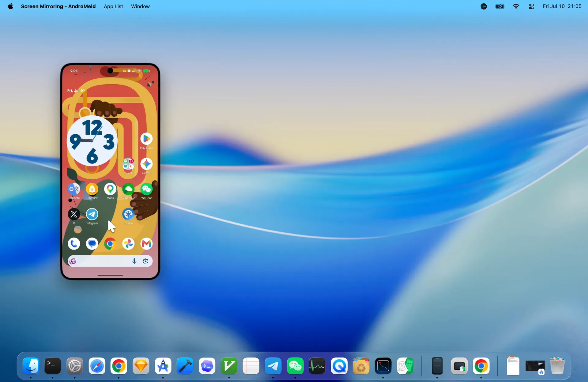Launch Terminal from the Dock
This screenshot has height=382, width=588.
53,366
